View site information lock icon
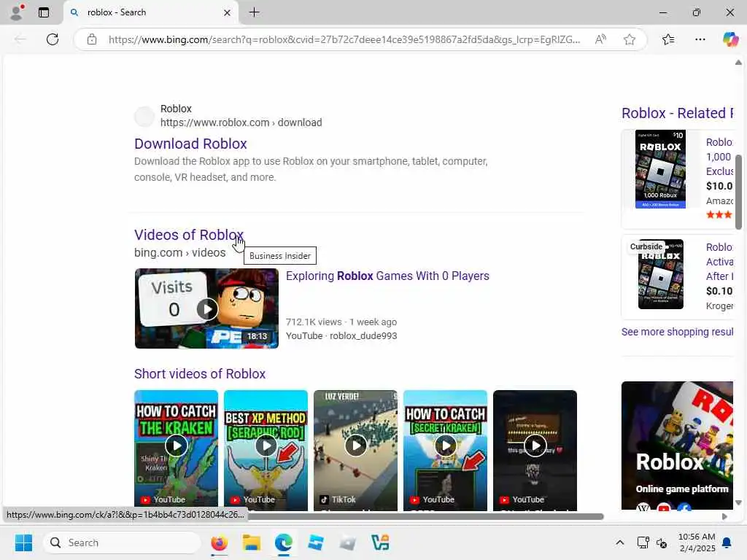The height and width of the screenshot is (560, 747). pyautogui.click(x=92, y=39)
